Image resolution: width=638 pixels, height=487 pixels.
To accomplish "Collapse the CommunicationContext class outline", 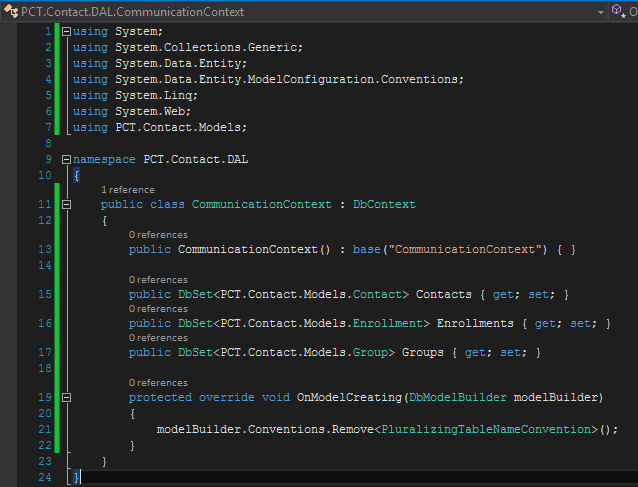I will coord(66,204).
